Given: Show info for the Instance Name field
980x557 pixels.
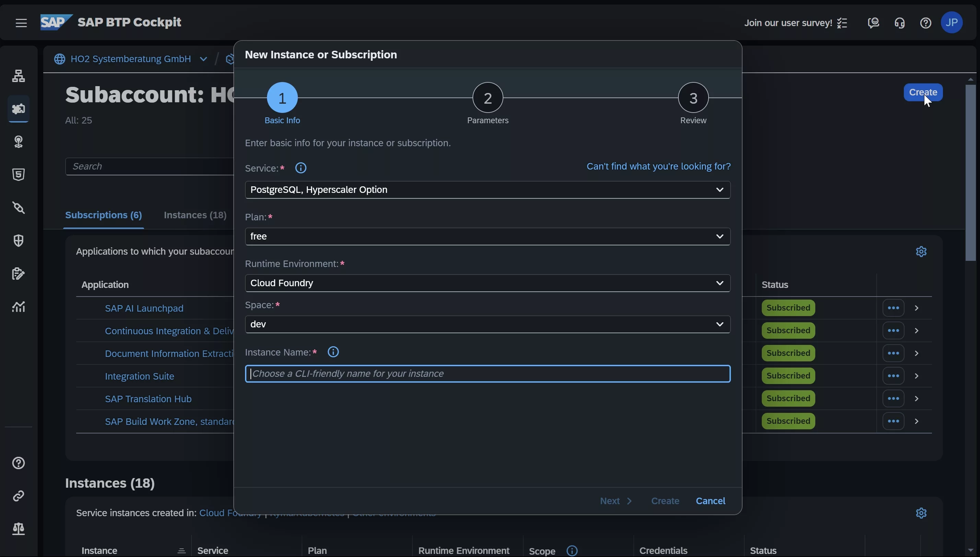Looking at the screenshot, I should click(x=334, y=352).
